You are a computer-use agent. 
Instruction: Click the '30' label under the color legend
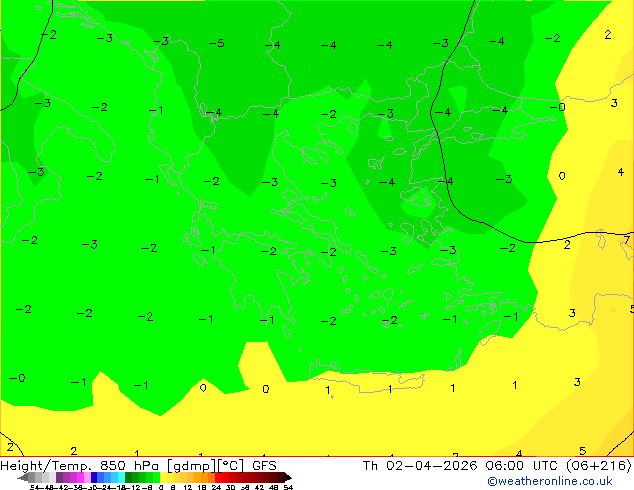click(x=230, y=488)
